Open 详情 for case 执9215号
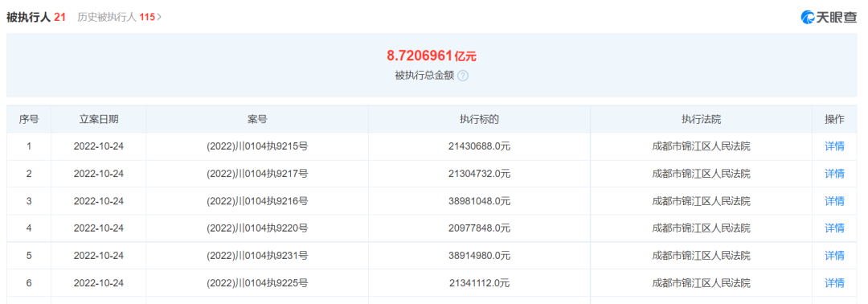 click(834, 146)
